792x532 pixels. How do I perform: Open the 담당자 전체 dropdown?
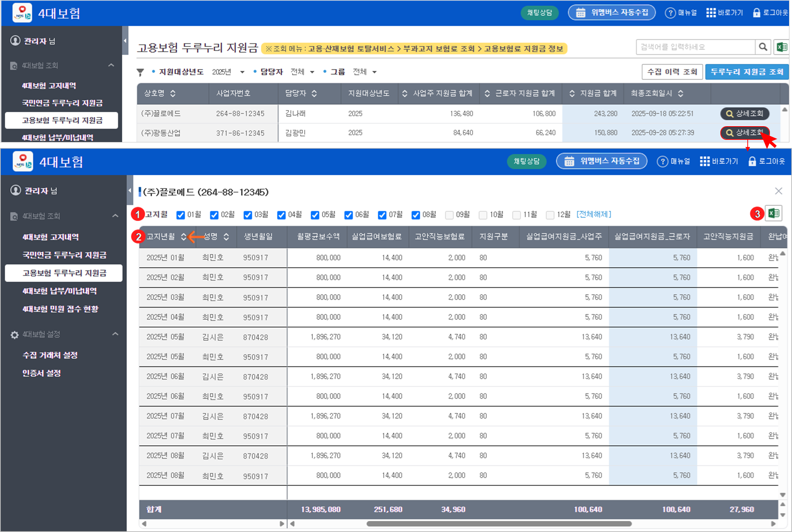pyautogui.click(x=302, y=72)
